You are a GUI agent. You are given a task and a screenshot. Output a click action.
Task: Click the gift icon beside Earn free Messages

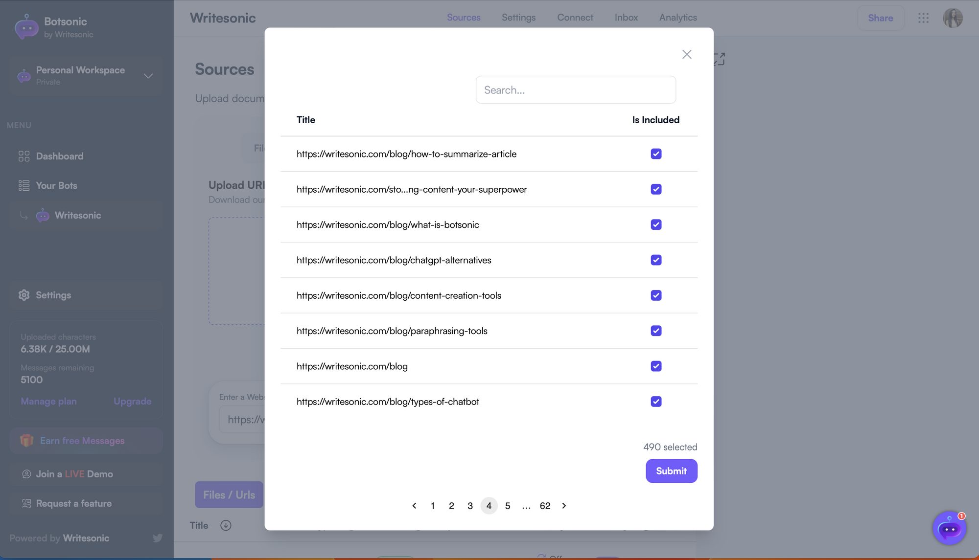(27, 440)
